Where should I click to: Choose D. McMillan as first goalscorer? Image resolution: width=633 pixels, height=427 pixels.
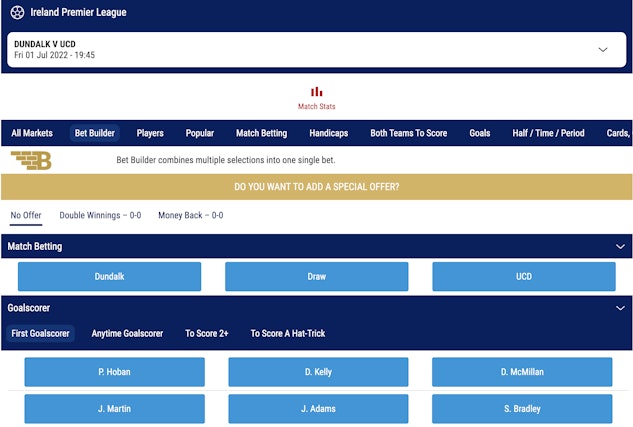pos(522,372)
